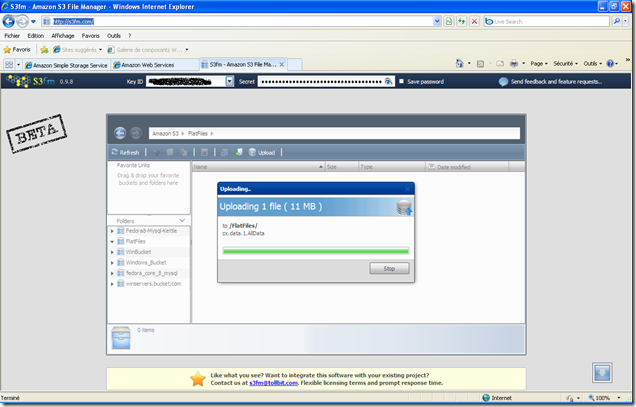636x407 pixels.
Task: Collapse the FlatFiles bucket tree node
Action: [x=112, y=241]
